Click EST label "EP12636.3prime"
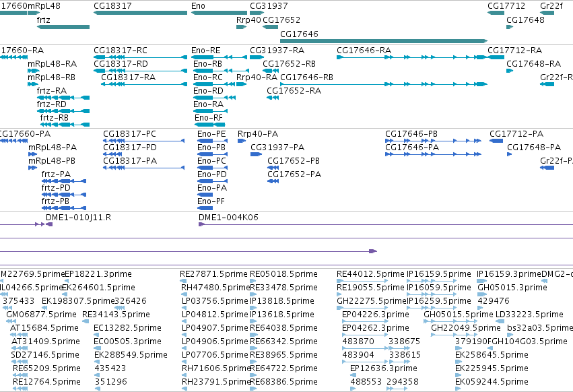 click(x=384, y=368)
